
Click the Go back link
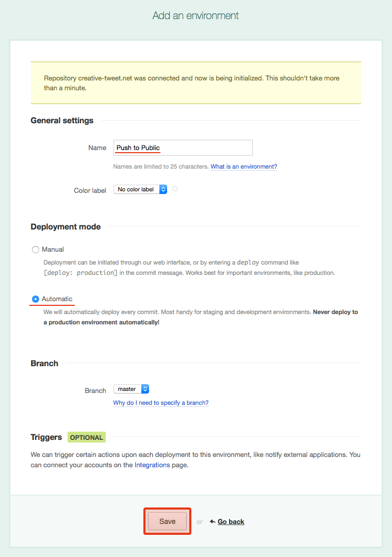231,521
